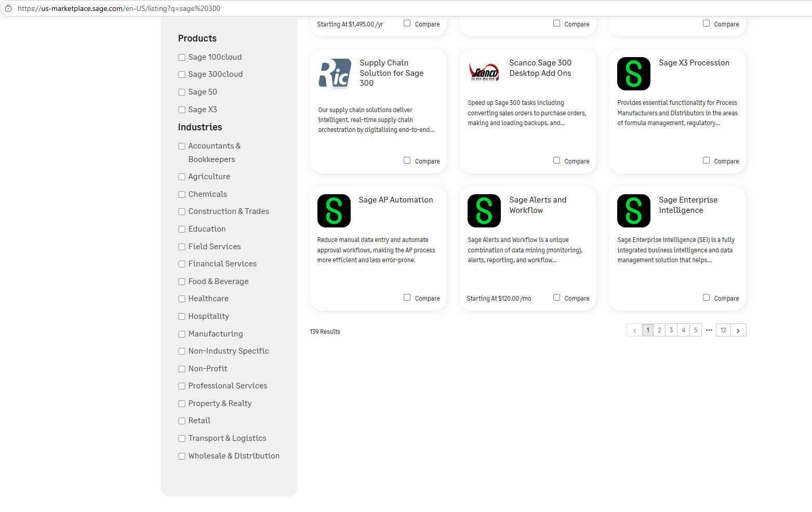Image resolution: width=812 pixels, height=512 pixels.
Task: Check Property & Realty filter
Action: 182,404
